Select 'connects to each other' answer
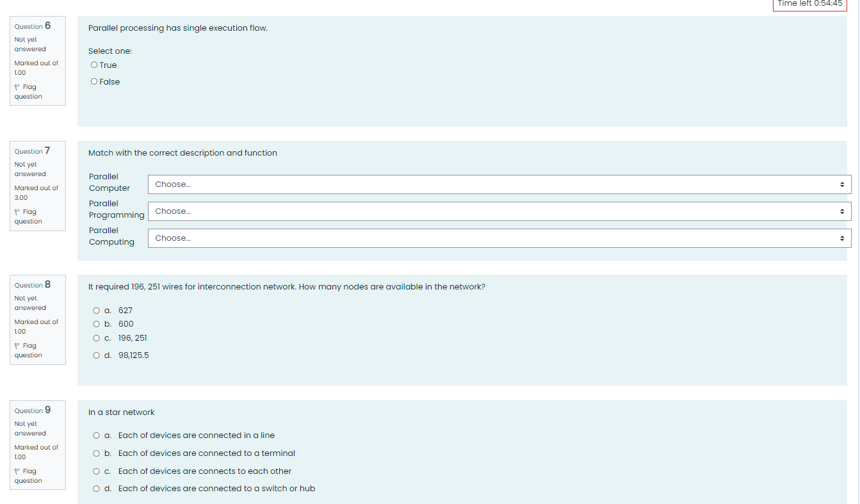Viewport: 860px width, 504px height. pos(97,471)
